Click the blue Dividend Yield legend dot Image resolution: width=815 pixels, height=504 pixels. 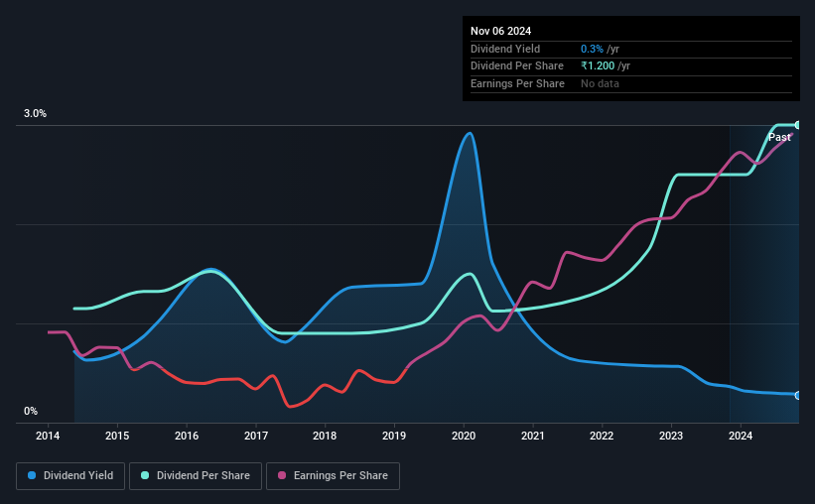pos(32,475)
